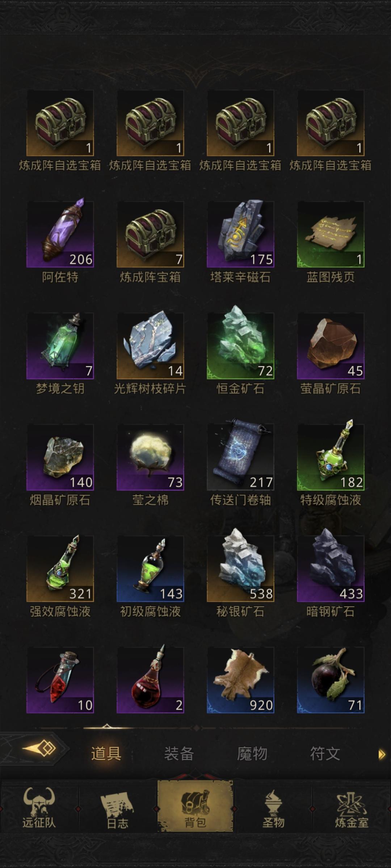Click the golden diamond filter button

39,748
